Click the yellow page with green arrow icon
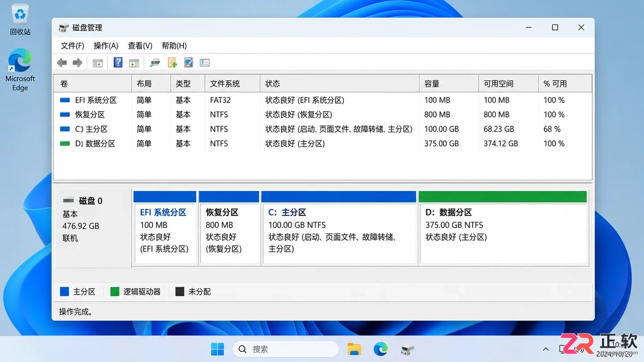The image size is (644, 362). (x=172, y=63)
